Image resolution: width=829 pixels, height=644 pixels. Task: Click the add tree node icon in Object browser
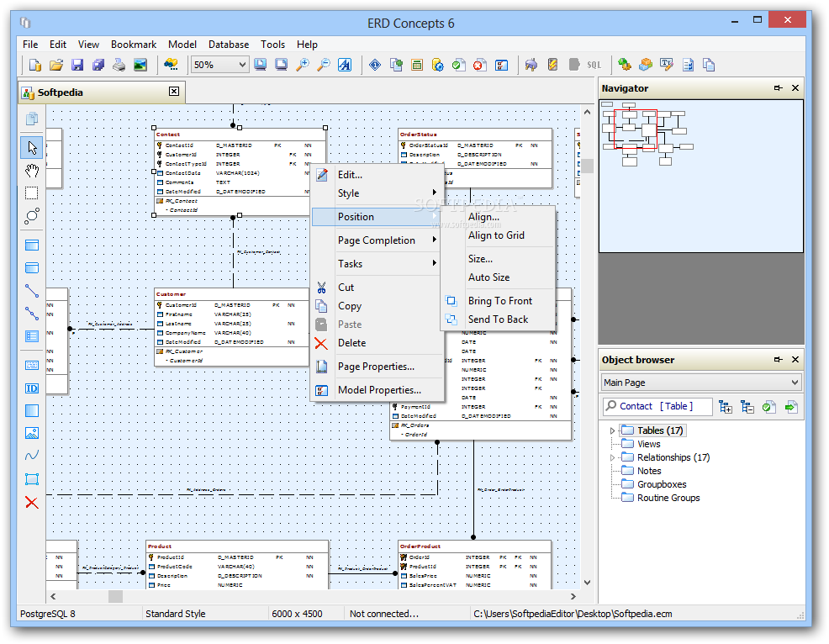pos(726,407)
